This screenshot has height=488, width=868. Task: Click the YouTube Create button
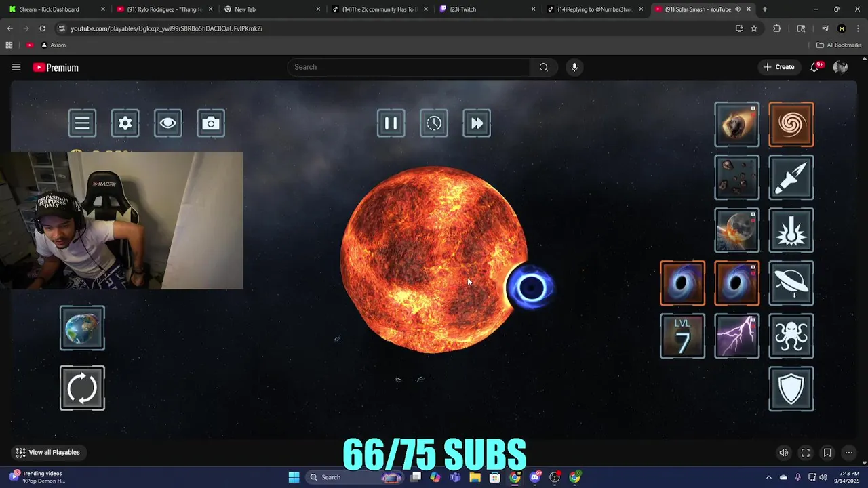(778, 67)
